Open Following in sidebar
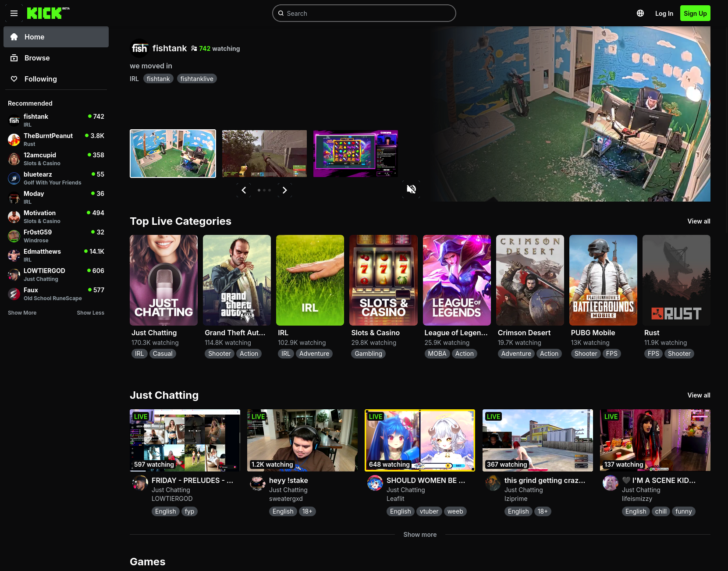This screenshot has width=728, height=571. tap(56, 79)
